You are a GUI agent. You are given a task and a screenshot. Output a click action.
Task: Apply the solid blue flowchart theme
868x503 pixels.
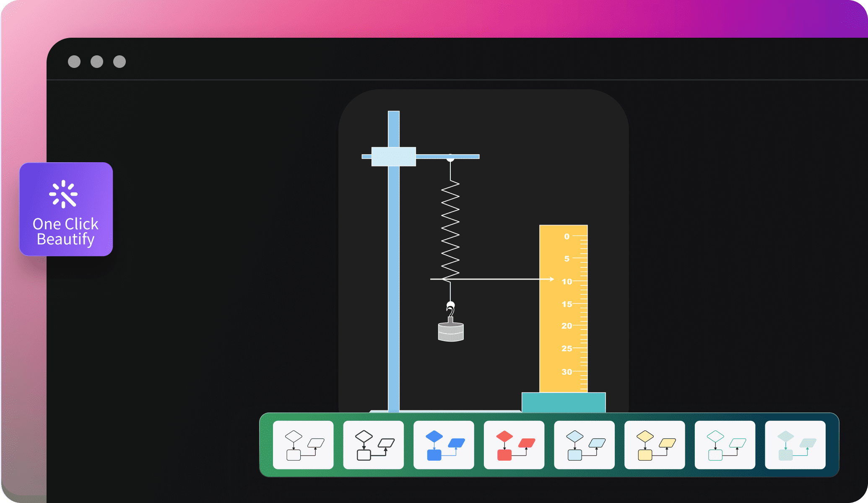[x=444, y=445]
